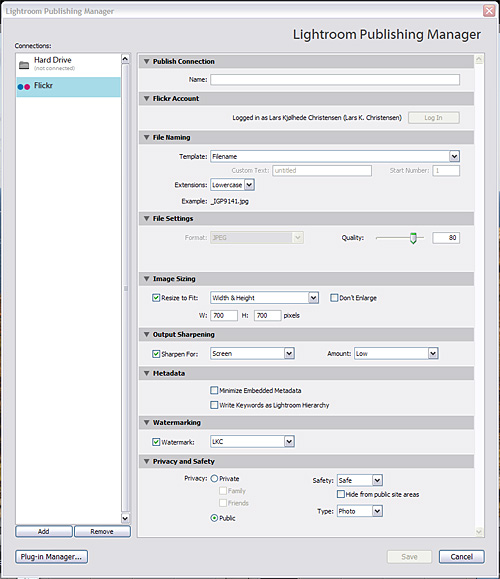
Task: Select the Public privacy option
Action: click(x=214, y=518)
